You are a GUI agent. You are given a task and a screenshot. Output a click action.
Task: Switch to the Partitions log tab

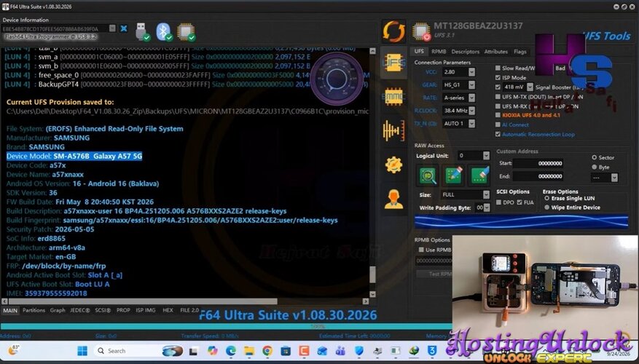tap(34, 310)
